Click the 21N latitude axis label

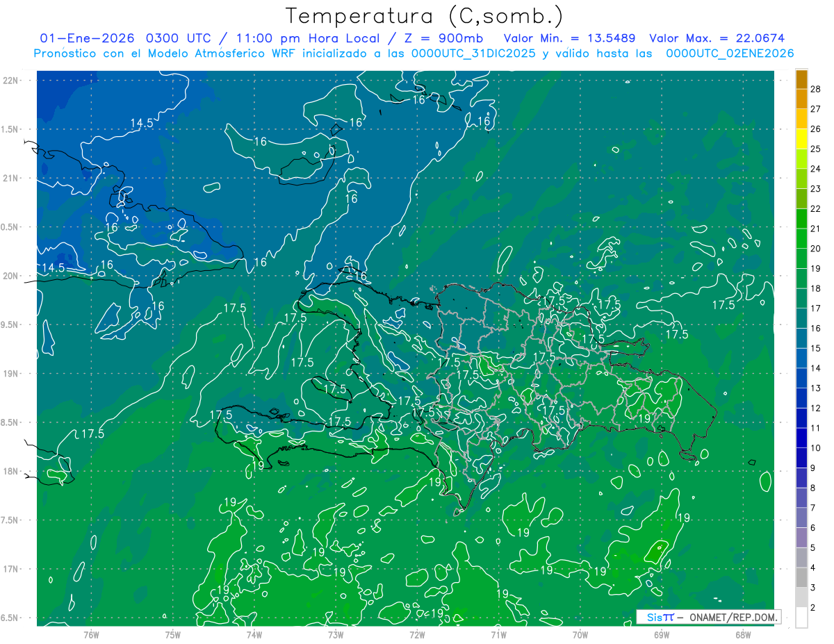coord(10,179)
